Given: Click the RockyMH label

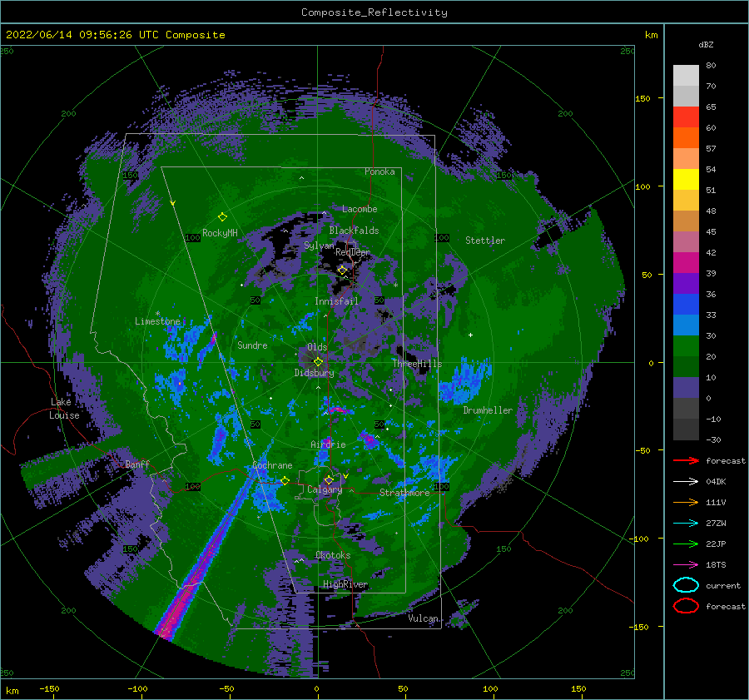Looking at the screenshot, I should click(x=220, y=233).
